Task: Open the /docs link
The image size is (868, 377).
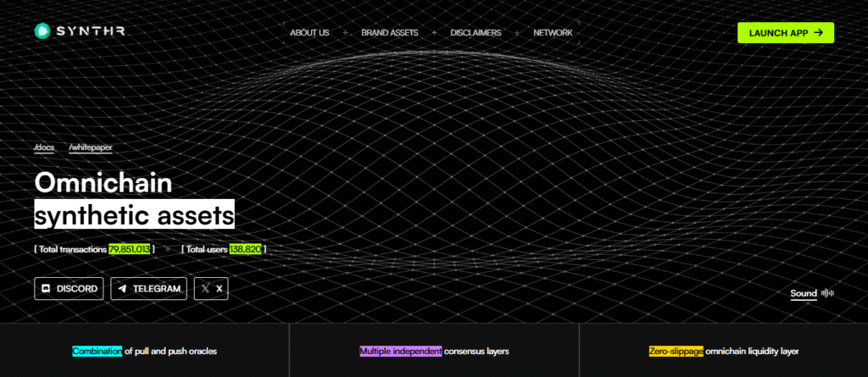Action: pyautogui.click(x=45, y=147)
